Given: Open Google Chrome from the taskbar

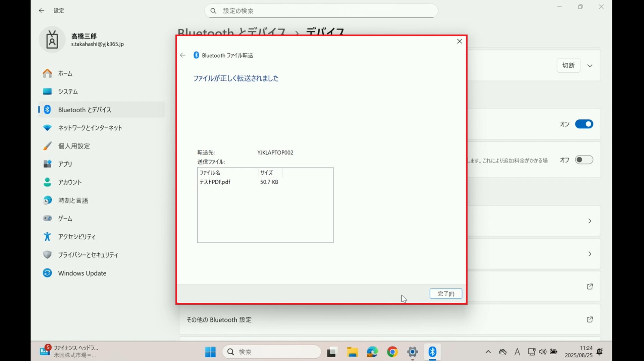Looking at the screenshot, I should (x=392, y=352).
